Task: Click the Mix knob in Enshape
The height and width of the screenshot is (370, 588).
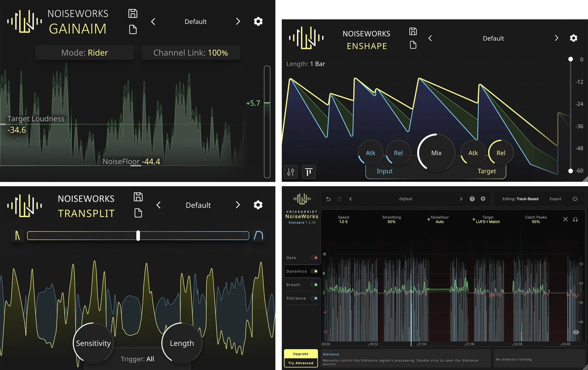Action: pos(436,153)
